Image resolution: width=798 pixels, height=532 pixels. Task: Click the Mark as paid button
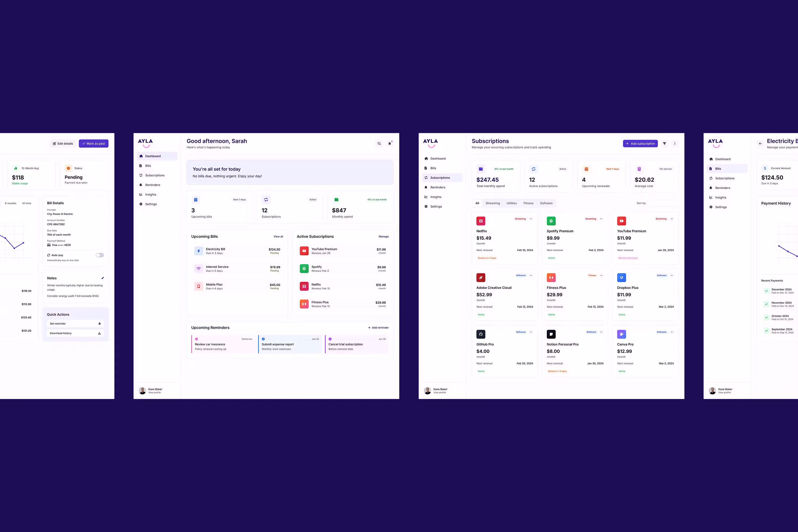94,144
